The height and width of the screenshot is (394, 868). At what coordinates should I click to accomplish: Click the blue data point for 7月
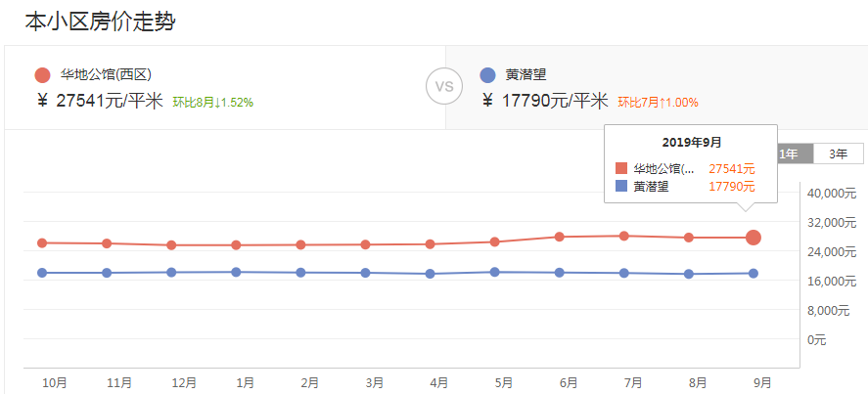(624, 273)
